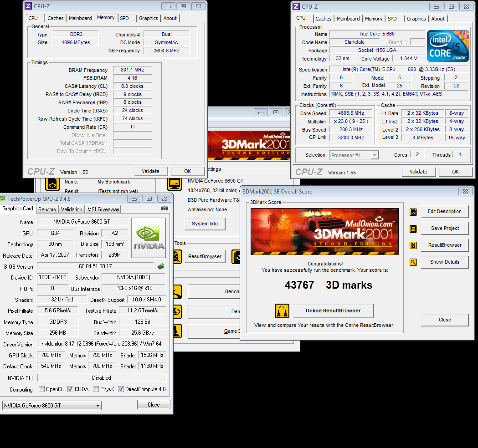The image size is (478, 448).
Task: Switch to Caches tab in memory CPU-Z window
Action: [x=55, y=18]
